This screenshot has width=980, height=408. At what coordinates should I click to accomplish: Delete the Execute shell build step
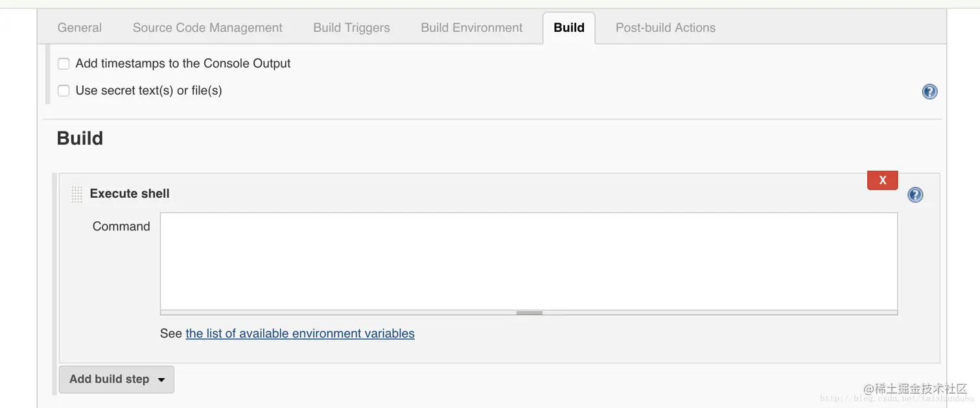882,180
